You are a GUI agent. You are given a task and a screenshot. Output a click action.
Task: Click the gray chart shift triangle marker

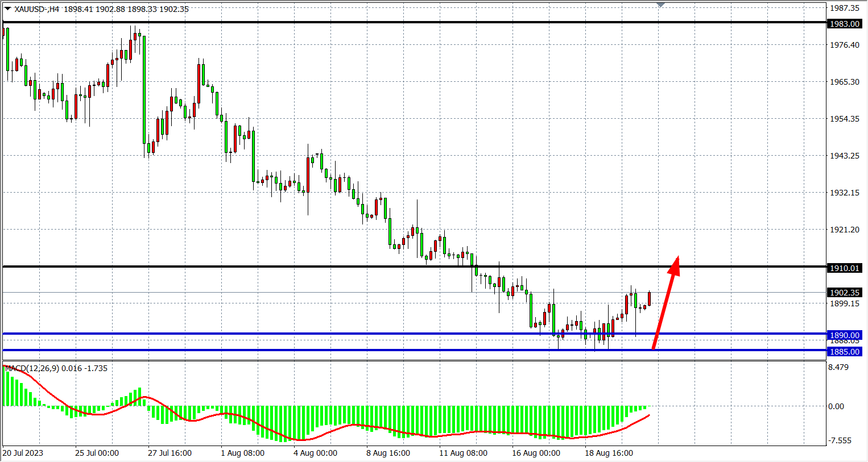pyautogui.click(x=660, y=5)
